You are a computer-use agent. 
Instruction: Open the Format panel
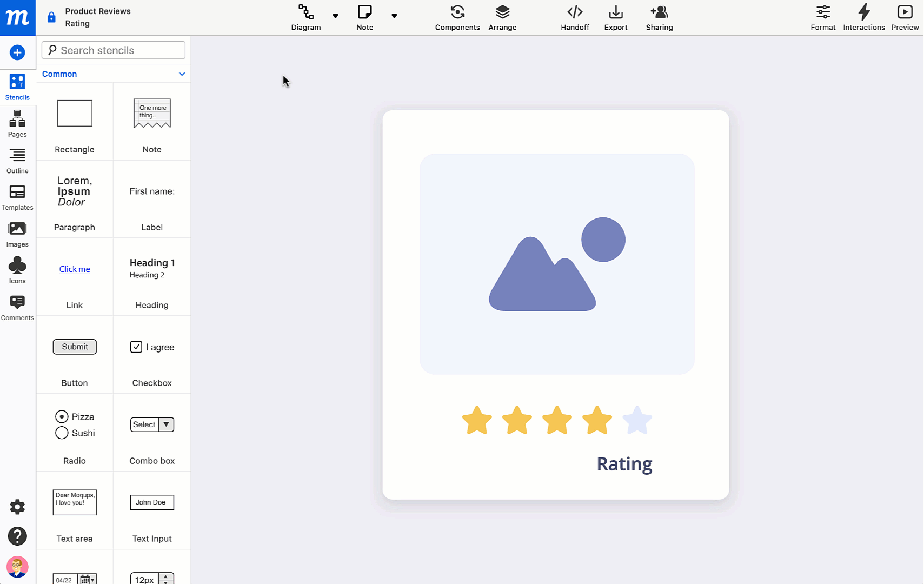pos(822,17)
